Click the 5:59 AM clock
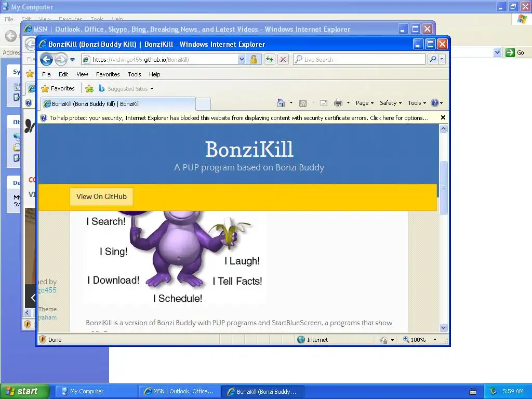Image resolution: width=532 pixels, height=399 pixels. coord(513,391)
